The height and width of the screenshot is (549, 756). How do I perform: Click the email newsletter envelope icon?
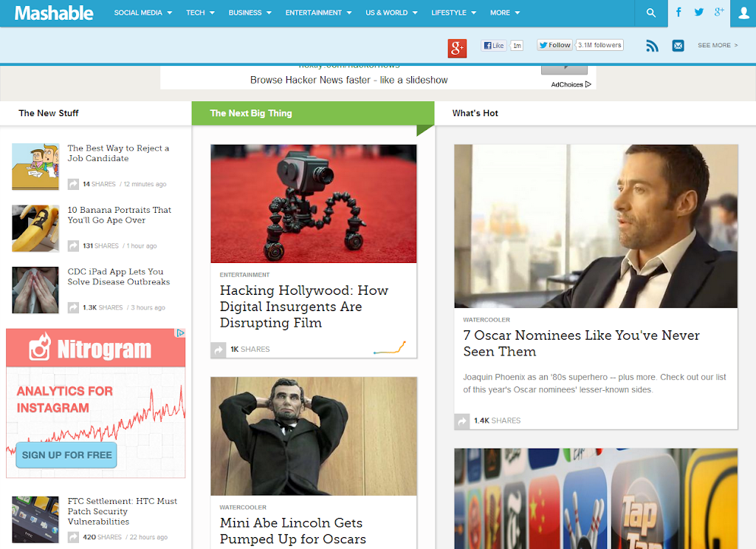tap(678, 46)
